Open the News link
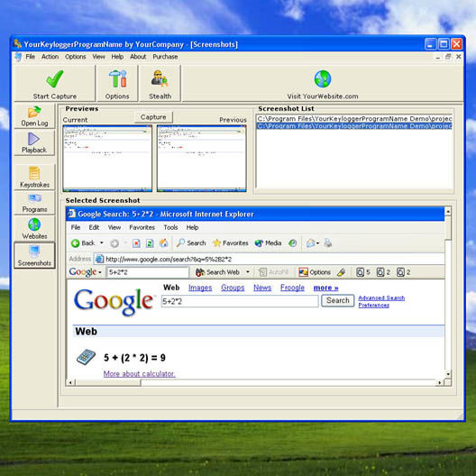 (262, 288)
